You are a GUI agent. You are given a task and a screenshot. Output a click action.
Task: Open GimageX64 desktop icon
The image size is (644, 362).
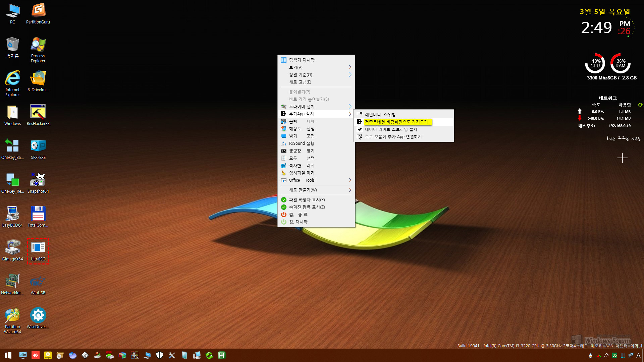12,250
